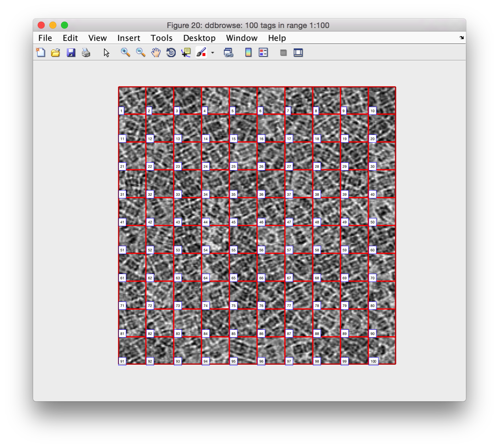Save the figure using the floppy disk icon
This screenshot has width=499, height=448.
[x=71, y=53]
